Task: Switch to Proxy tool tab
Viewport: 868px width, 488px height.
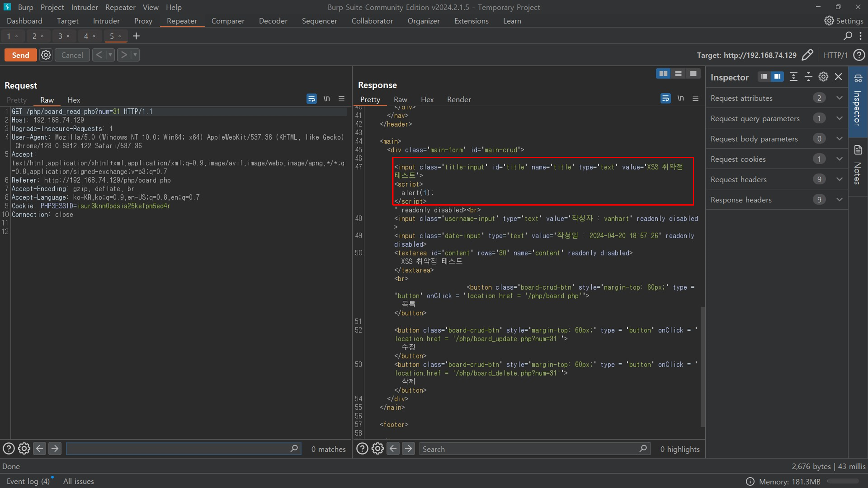Action: tap(143, 21)
